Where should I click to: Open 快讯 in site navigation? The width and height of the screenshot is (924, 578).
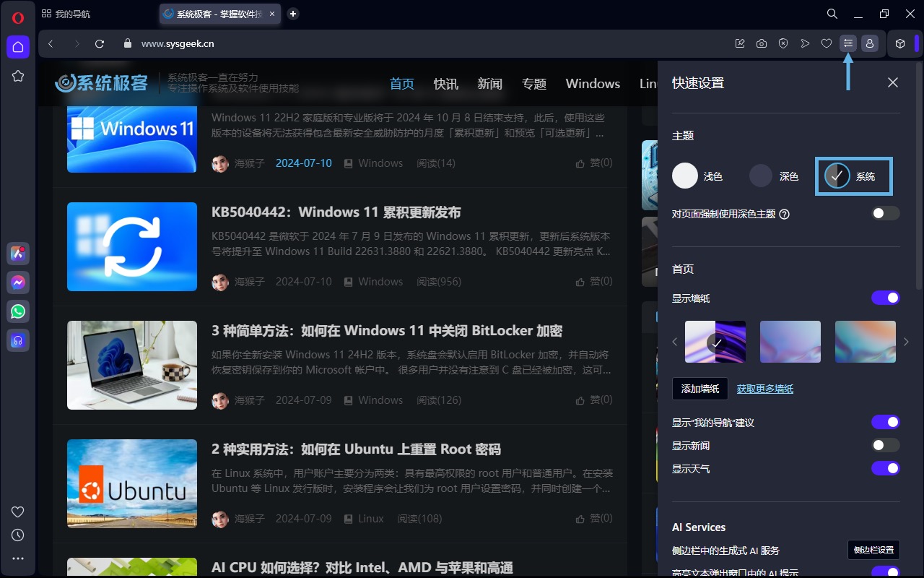(446, 84)
